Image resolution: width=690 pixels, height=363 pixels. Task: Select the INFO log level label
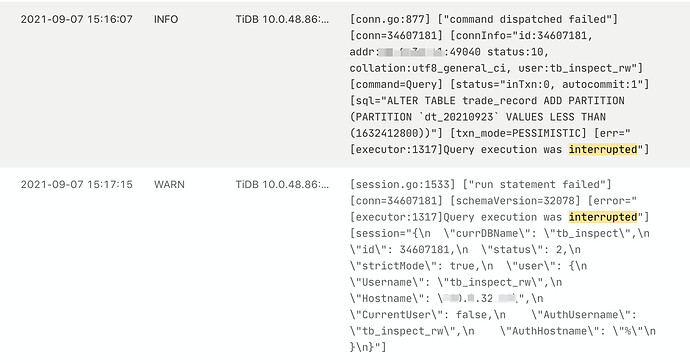click(x=166, y=19)
